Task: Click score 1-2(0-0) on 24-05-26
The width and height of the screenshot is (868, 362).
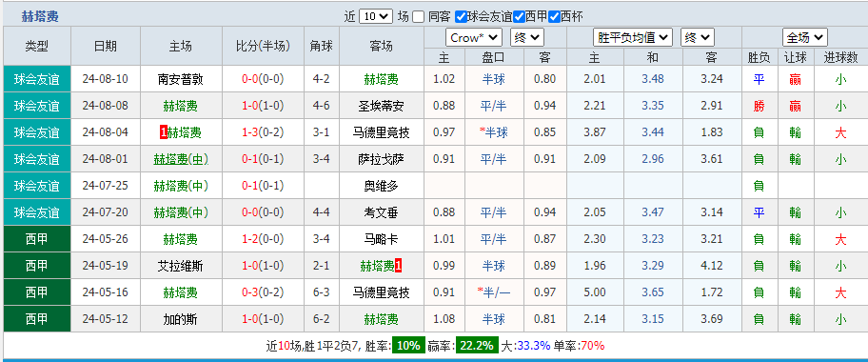Action: click(x=263, y=239)
